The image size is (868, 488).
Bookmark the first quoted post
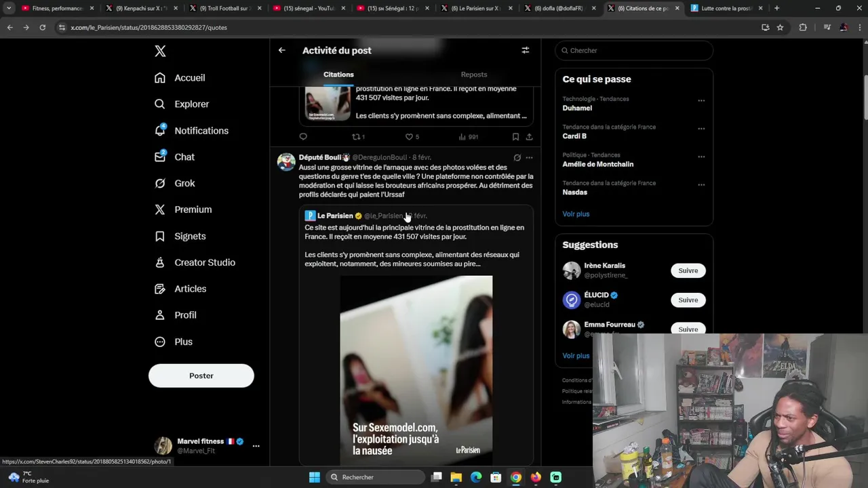515,137
